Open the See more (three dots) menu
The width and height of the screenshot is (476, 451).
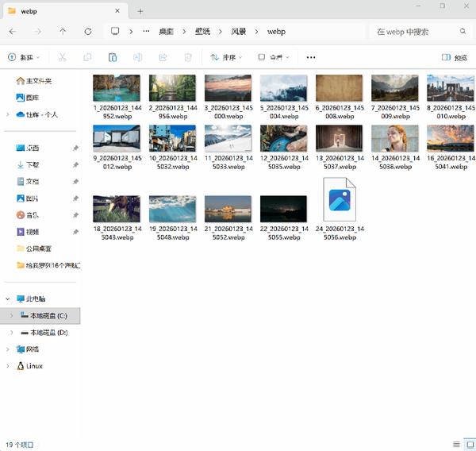coord(311,57)
